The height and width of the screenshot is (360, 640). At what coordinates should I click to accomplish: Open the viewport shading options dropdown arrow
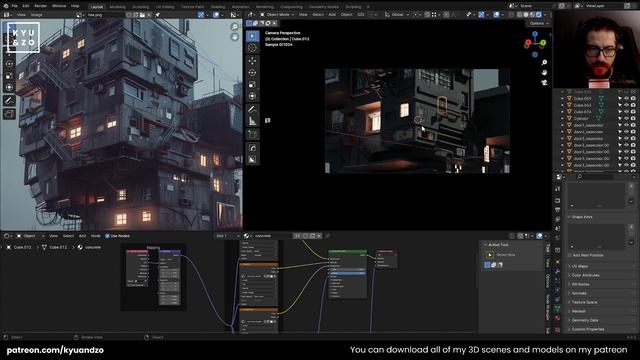[x=546, y=15]
